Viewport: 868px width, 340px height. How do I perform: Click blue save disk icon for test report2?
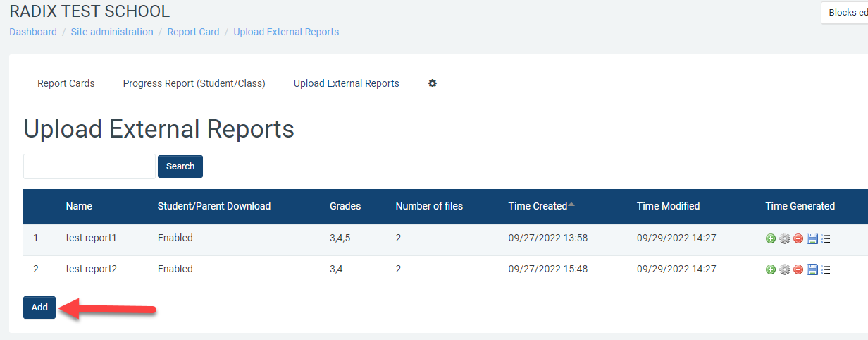[812, 269]
